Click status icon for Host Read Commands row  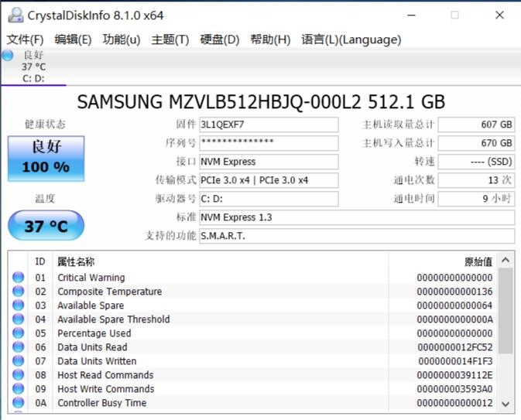point(19,375)
